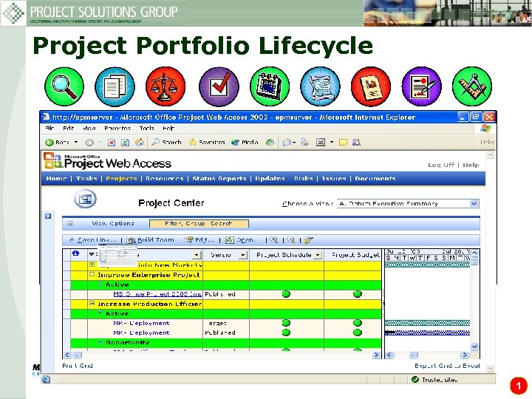The width and height of the screenshot is (532, 399).
Task: Collapse the Improve Enterprise Project group
Action: tap(92, 274)
